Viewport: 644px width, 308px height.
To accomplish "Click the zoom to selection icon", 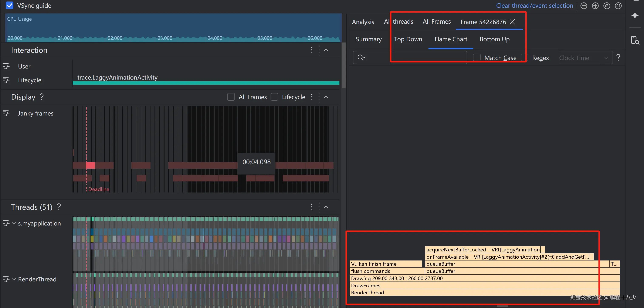I will coord(618,6).
